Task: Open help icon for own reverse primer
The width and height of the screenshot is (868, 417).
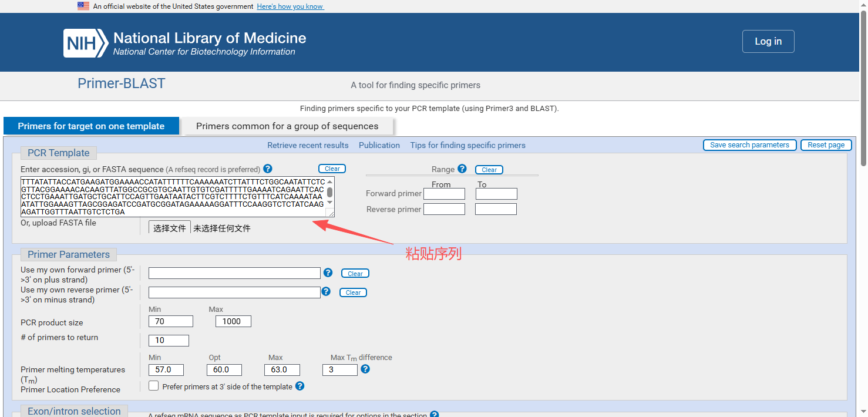Action: pyautogui.click(x=327, y=291)
